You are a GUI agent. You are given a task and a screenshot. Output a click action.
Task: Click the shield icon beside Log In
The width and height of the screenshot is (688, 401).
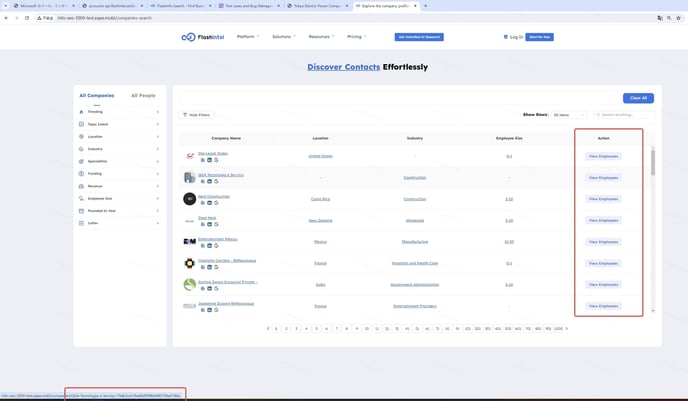[x=505, y=37]
